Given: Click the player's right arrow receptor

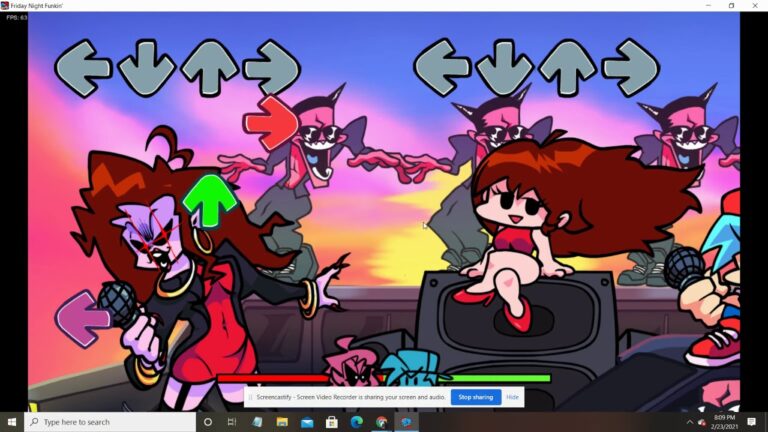Looking at the screenshot, I should click(630, 68).
